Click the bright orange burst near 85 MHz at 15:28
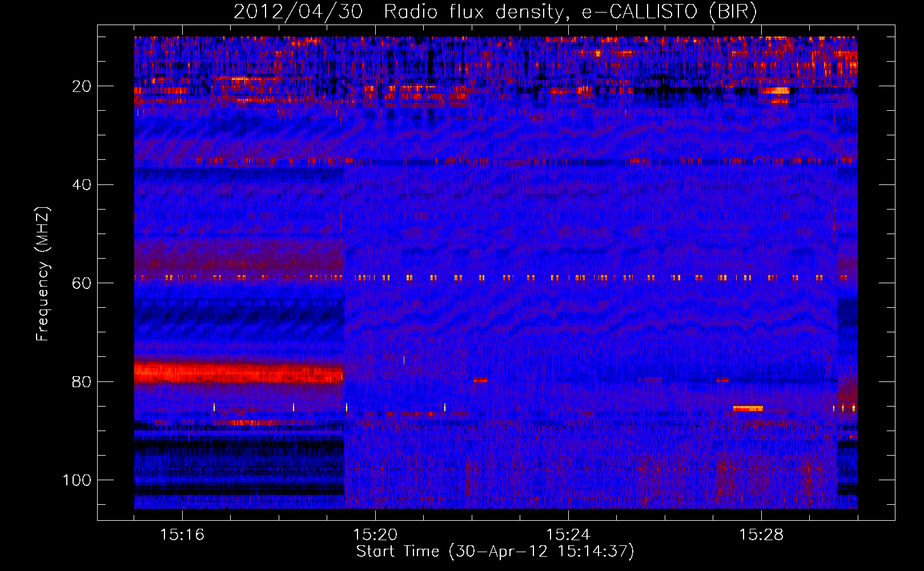This screenshot has width=924, height=571. click(x=748, y=408)
